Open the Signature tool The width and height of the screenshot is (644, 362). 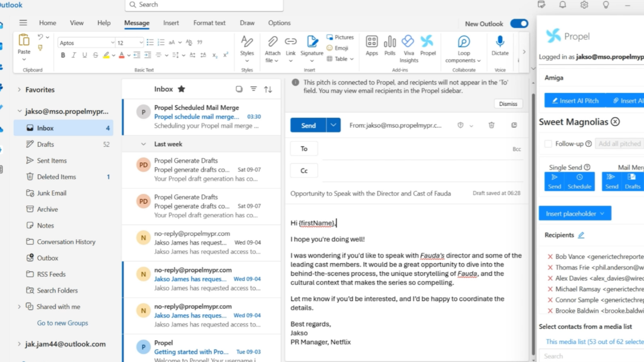coord(312,42)
